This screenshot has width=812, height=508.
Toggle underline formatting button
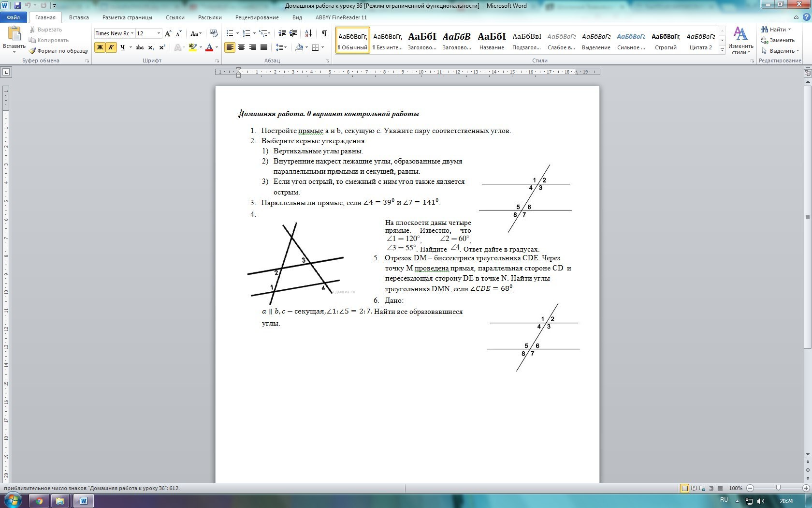[122, 47]
